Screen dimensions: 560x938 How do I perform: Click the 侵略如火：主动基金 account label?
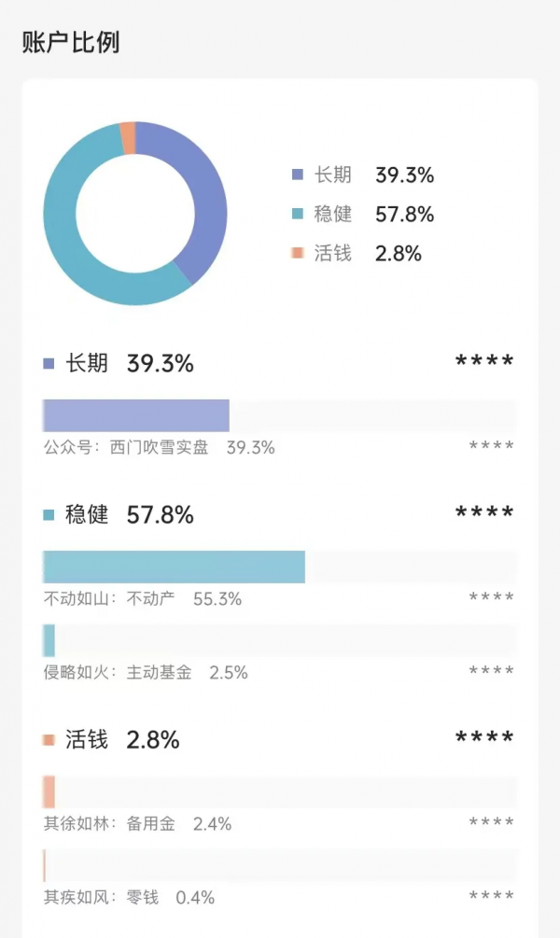(118, 672)
